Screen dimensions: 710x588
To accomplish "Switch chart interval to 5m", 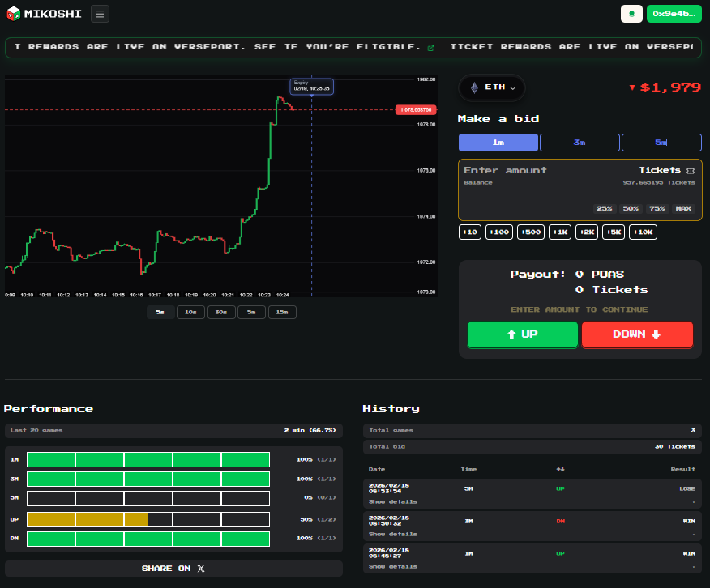I will 251,312.
